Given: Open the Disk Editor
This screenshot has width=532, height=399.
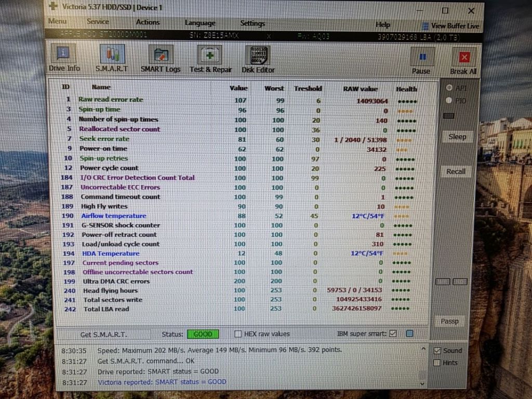Looking at the screenshot, I should point(258,60).
